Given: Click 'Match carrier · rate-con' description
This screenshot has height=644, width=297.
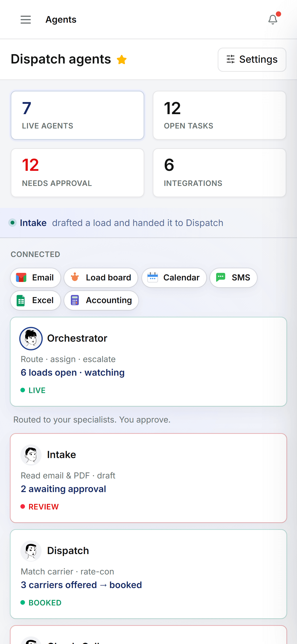Looking at the screenshot, I should (68, 572).
